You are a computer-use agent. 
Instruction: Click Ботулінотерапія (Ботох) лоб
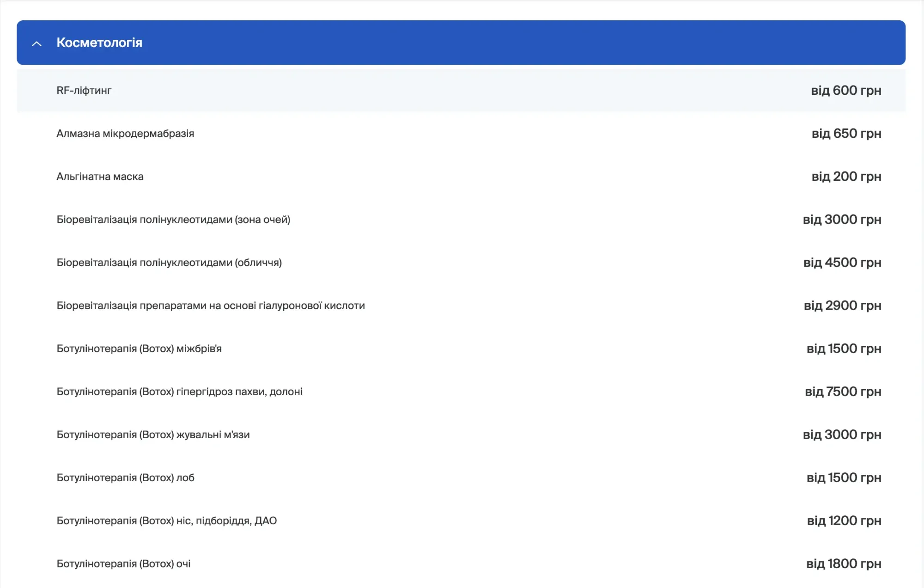(125, 478)
